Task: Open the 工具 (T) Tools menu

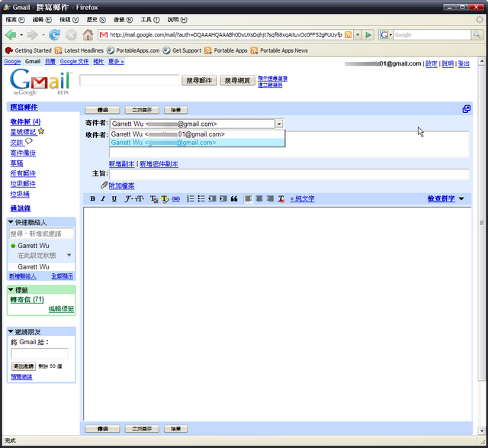Action: [150, 20]
